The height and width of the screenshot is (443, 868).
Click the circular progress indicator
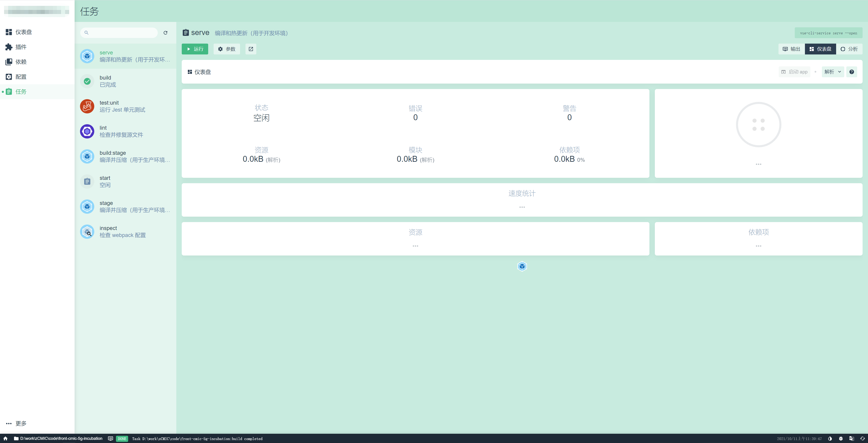(x=759, y=124)
